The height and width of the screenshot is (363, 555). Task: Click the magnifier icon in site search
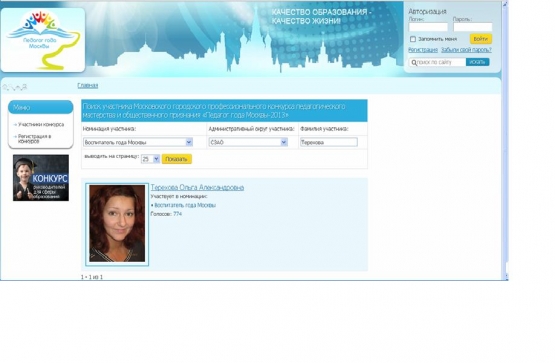pyautogui.click(x=414, y=63)
